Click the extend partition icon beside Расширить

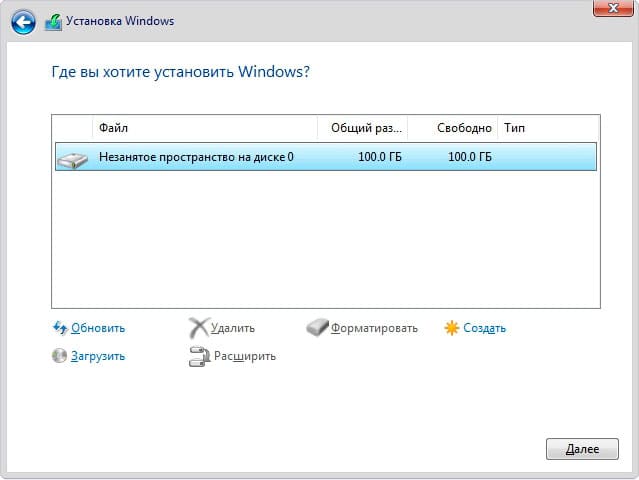pos(198,356)
